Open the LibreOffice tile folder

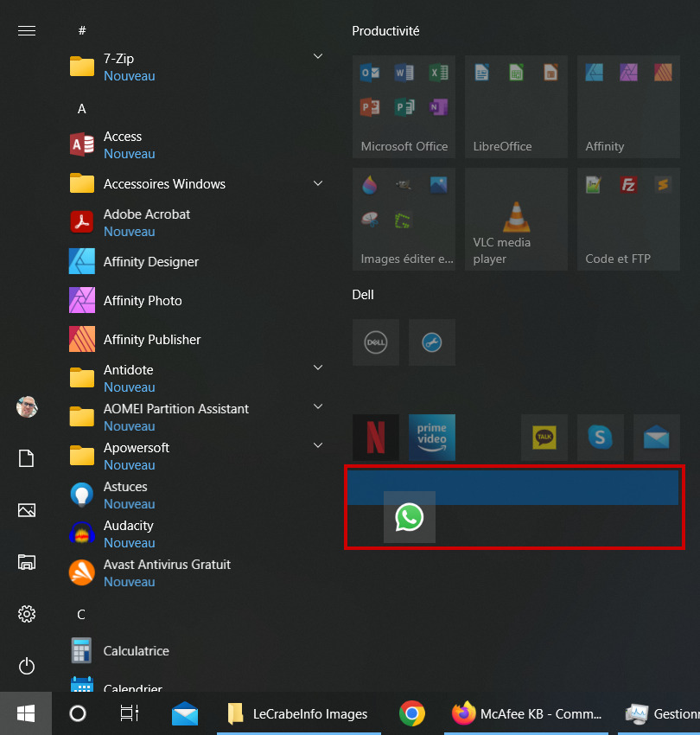[516, 107]
